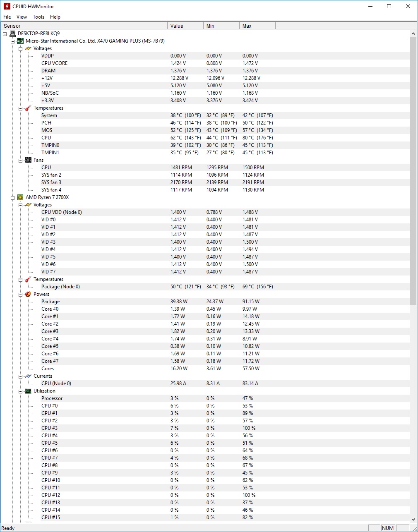Screen dimensions: 418x532
Task: Click the thermometer icon for Ryzen Temperatures
Action: (x=28, y=279)
